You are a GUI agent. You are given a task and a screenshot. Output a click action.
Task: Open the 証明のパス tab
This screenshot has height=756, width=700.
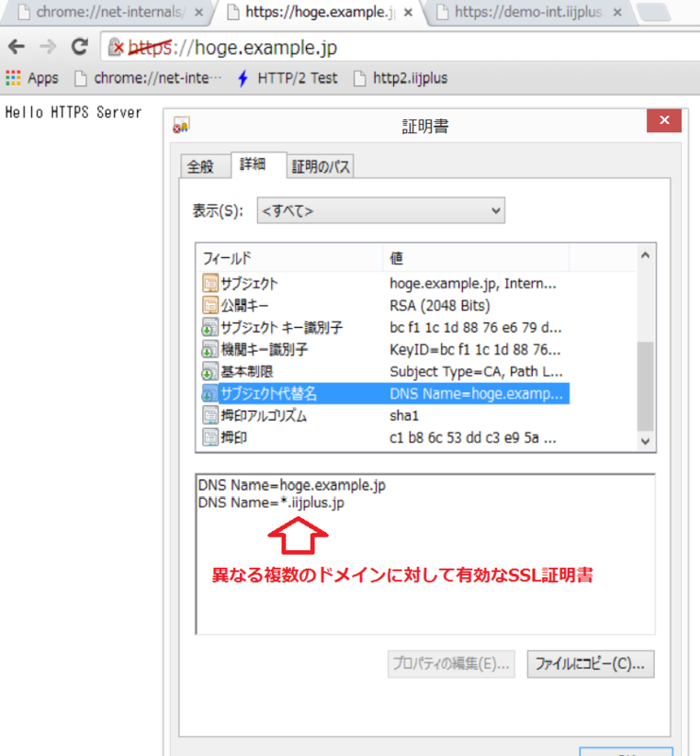pos(320,166)
